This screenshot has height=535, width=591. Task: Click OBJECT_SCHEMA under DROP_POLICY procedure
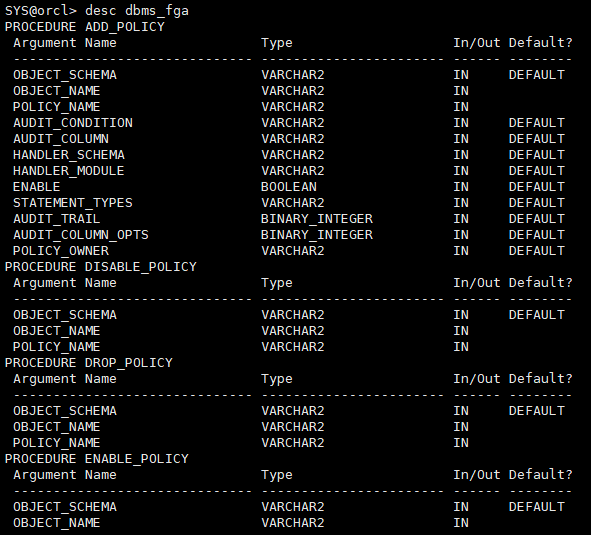[x=65, y=411]
